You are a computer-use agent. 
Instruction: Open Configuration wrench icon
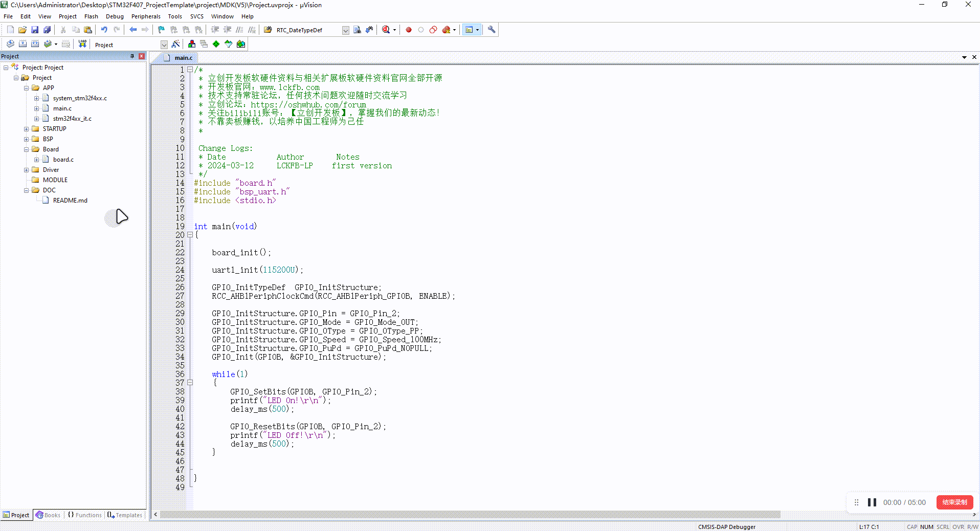[492, 30]
